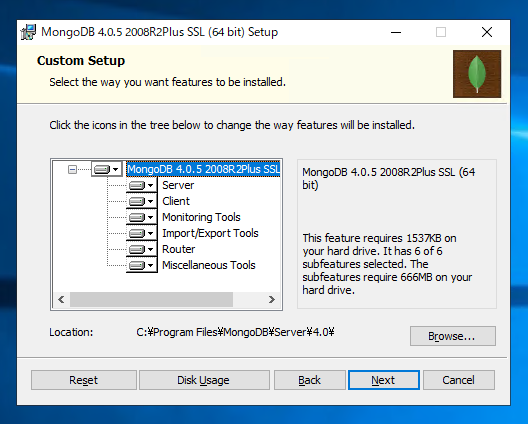
Task: Minimize the setup window
Action: point(396,32)
